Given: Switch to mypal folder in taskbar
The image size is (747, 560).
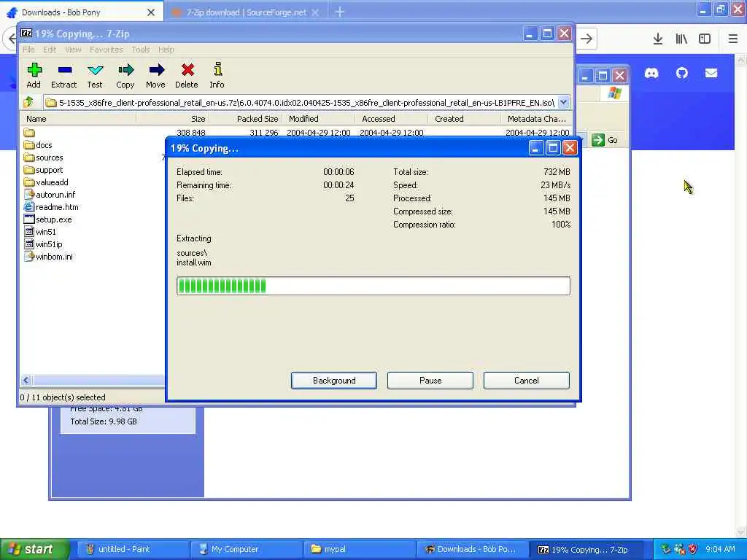Looking at the screenshot, I should point(359,549).
